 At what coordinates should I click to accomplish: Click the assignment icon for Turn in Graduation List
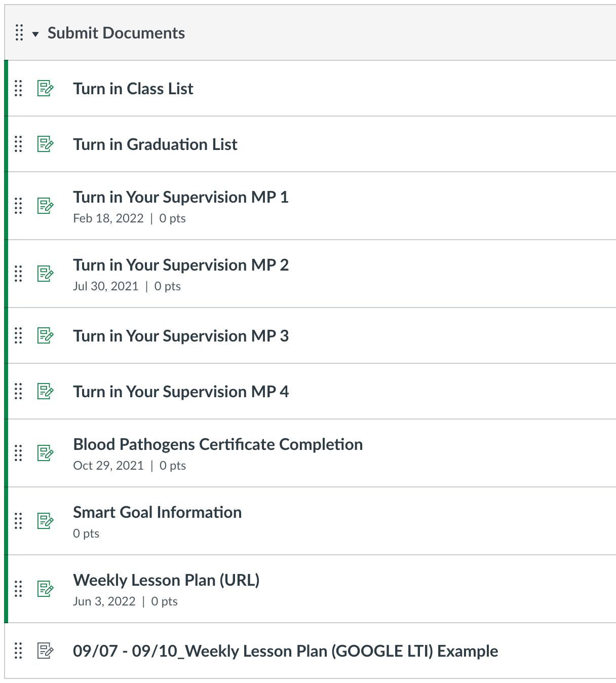pyautogui.click(x=45, y=144)
